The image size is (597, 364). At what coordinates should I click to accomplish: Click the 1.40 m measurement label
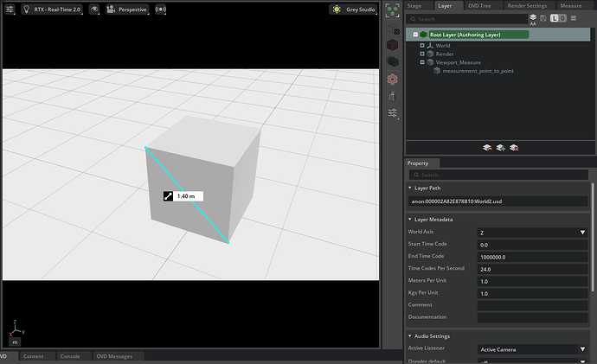(184, 196)
